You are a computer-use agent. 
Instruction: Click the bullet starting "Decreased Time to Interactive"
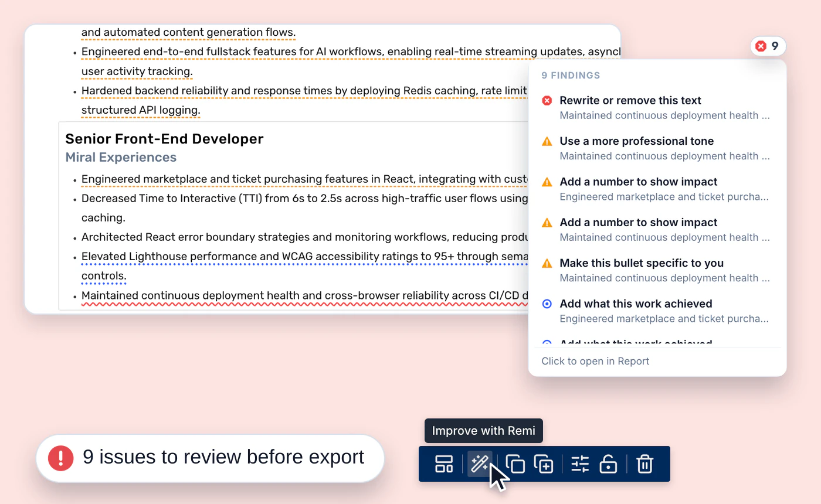coord(305,208)
